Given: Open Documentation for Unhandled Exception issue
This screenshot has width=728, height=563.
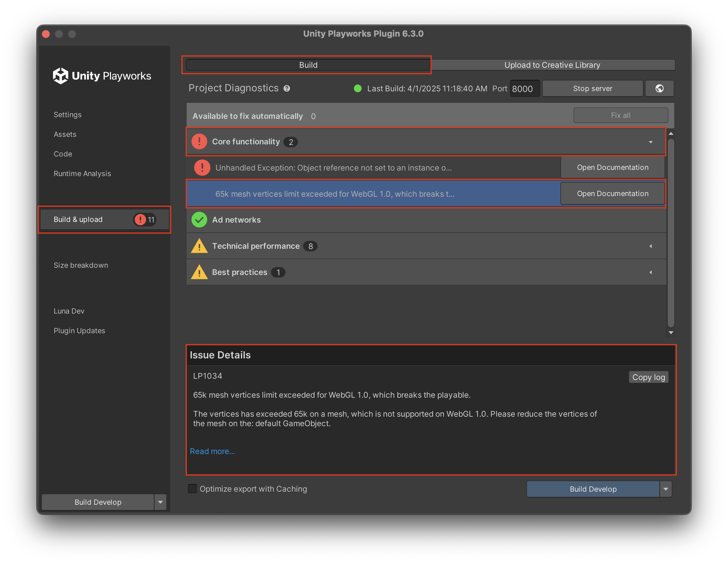Looking at the screenshot, I should point(612,167).
